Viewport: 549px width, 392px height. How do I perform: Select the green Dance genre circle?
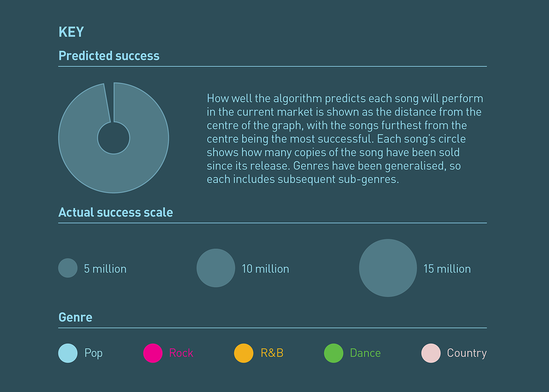[334, 353]
